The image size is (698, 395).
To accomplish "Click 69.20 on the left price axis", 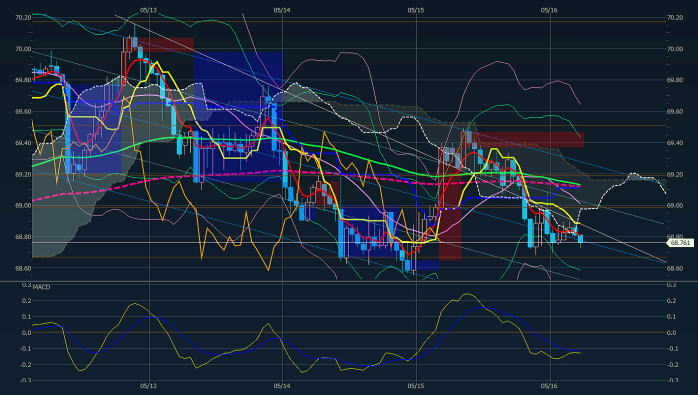I will [23, 174].
